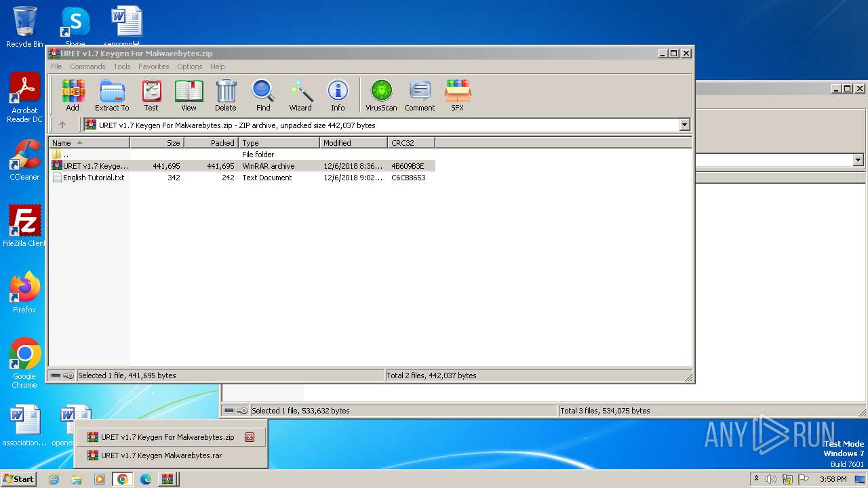
Task: Open the Help menu
Action: coord(217,66)
